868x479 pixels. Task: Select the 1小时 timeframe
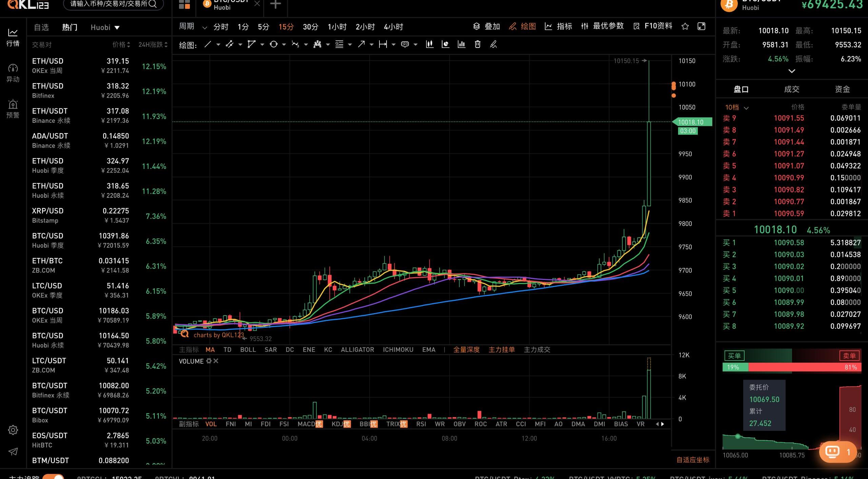[337, 27]
